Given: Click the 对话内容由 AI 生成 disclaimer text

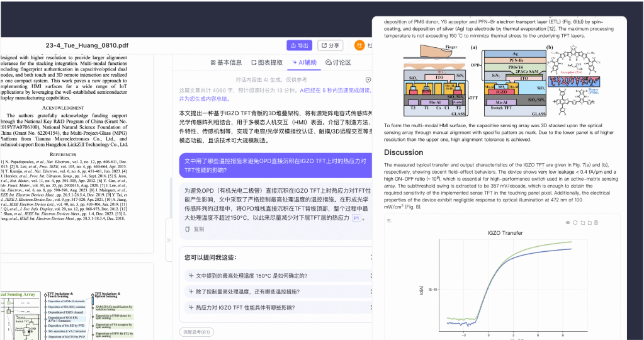Looking at the screenshot, I should pyautogui.click(x=271, y=80).
